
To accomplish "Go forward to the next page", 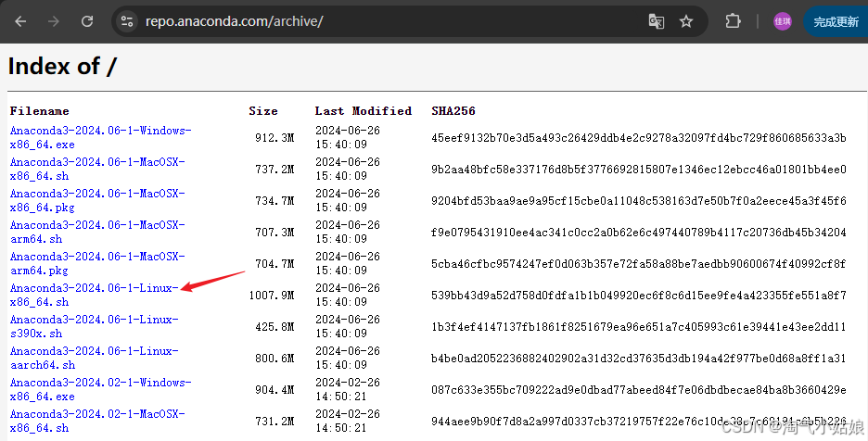I will click(54, 21).
